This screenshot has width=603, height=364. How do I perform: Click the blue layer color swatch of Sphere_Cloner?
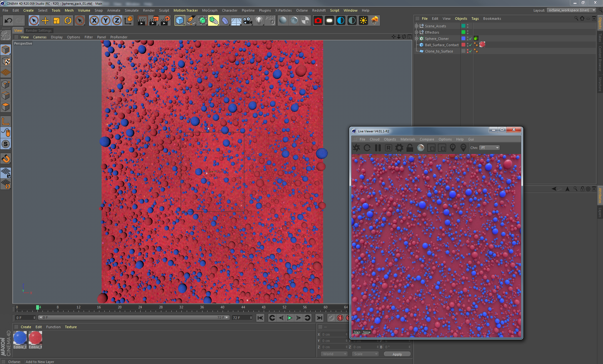coord(463,39)
